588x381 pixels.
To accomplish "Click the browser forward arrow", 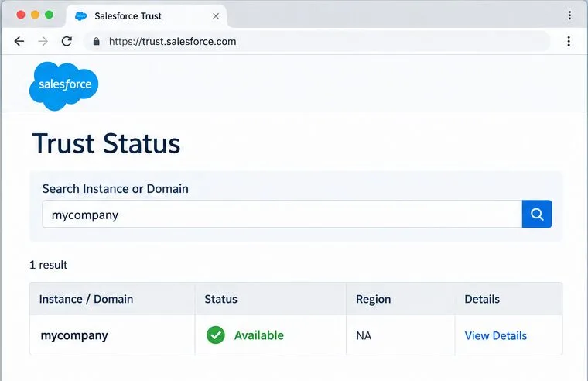I will pyautogui.click(x=43, y=41).
